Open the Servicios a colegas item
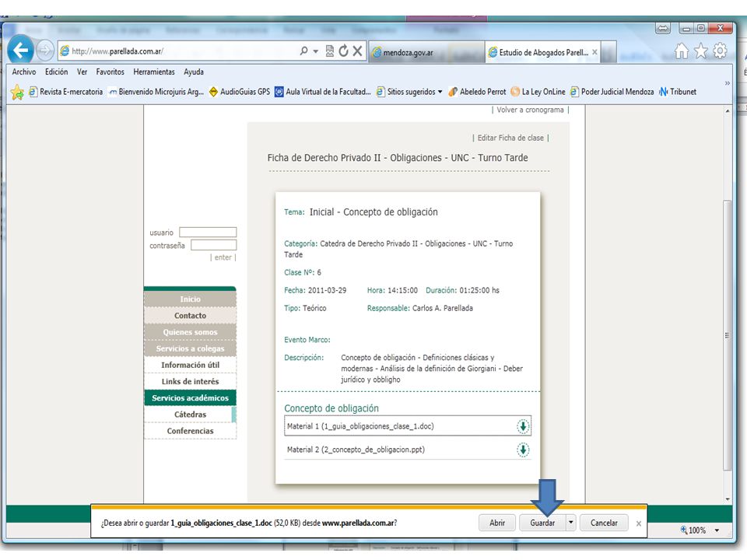Image resolution: width=747 pixels, height=560 pixels. [x=190, y=348]
